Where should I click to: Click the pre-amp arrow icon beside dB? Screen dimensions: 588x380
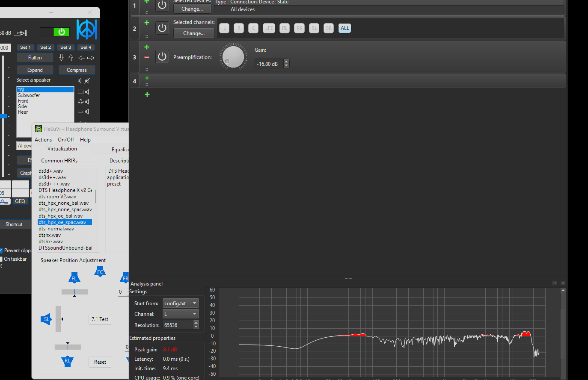[x=21, y=33]
